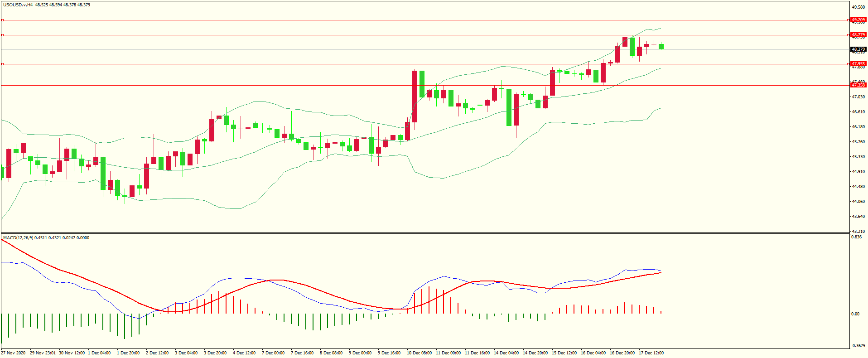Click the 3 Dec 20:00 time label
The image size is (868, 358).
[215, 353]
